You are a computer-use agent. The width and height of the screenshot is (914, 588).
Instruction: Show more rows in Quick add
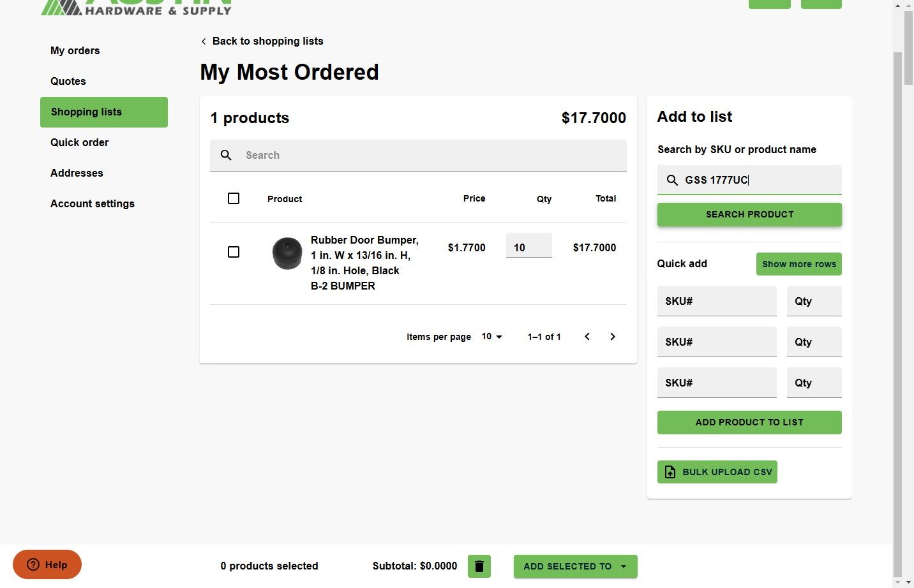pos(798,264)
